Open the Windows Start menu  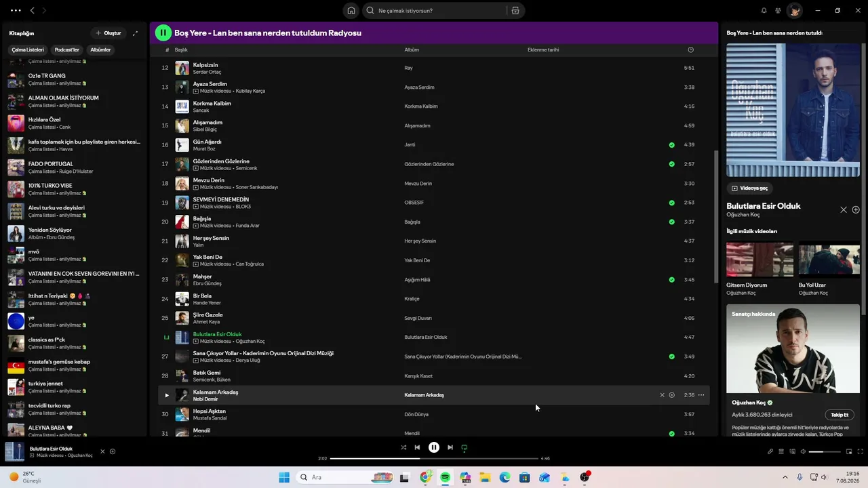(x=284, y=477)
